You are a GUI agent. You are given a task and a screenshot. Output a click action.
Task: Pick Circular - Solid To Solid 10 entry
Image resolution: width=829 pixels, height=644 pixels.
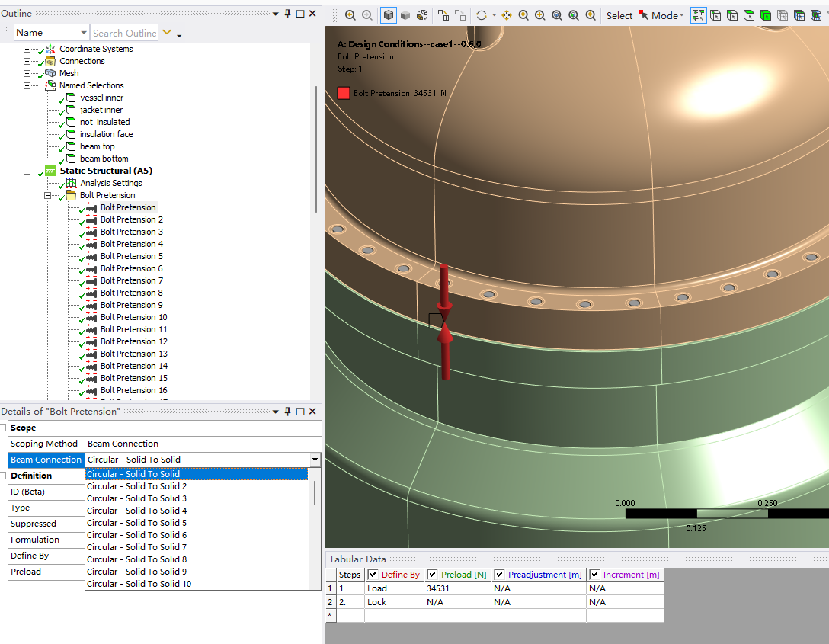pos(139,584)
